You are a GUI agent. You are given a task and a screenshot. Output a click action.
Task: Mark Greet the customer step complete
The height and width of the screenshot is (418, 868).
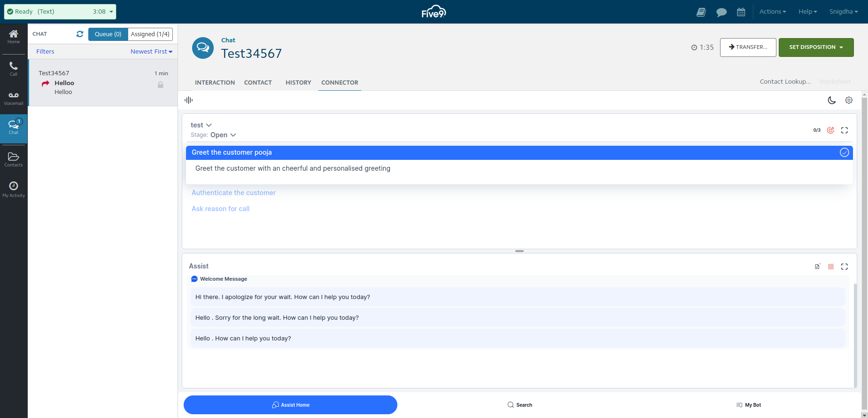point(845,152)
